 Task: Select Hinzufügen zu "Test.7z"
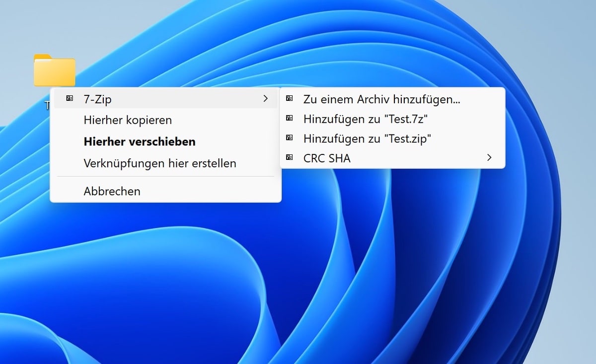pos(365,119)
